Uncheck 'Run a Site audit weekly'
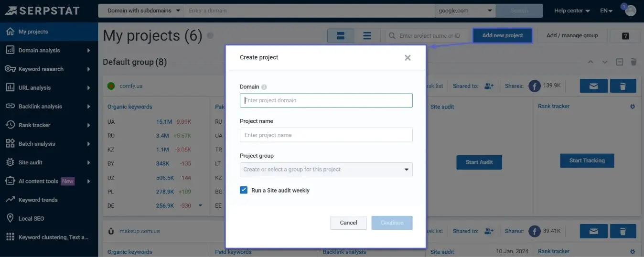 point(244,190)
